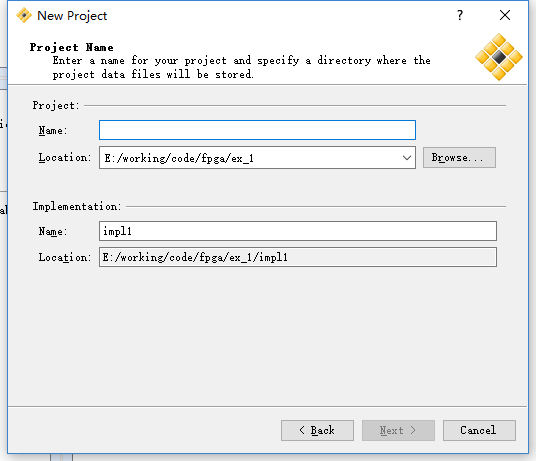
Task: Click the bold Project Name heading
Action: pyautogui.click(x=71, y=47)
